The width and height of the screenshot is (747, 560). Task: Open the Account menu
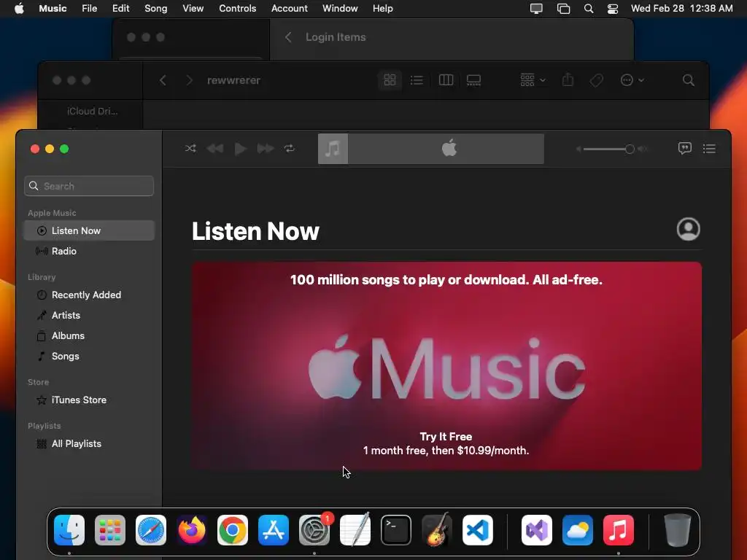pos(289,9)
